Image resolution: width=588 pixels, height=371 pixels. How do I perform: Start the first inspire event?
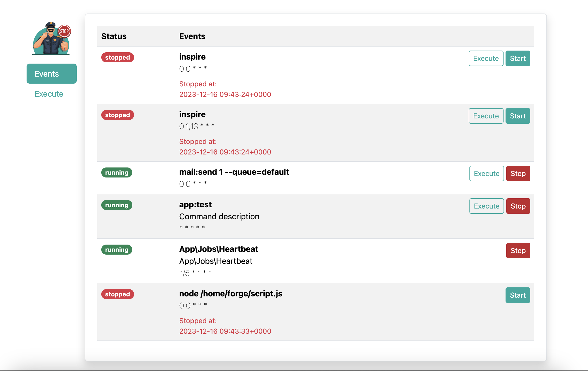click(518, 58)
